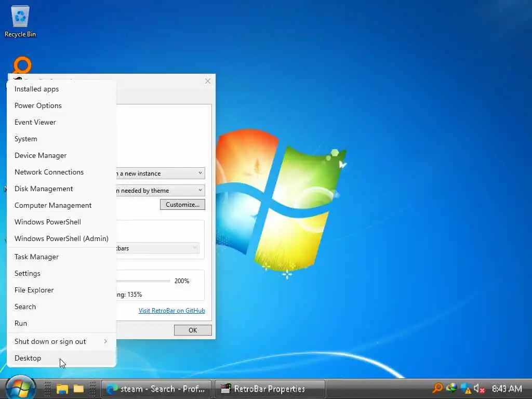Click the Windows Start orb
The width and height of the screenshot is (532, 399).
coord(20,388)
